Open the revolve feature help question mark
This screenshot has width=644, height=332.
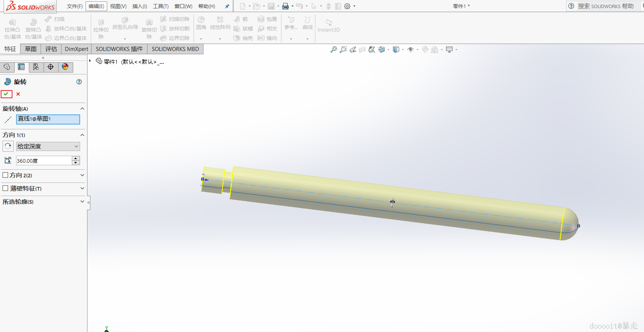pyautogui.click(x=79, y=82)
